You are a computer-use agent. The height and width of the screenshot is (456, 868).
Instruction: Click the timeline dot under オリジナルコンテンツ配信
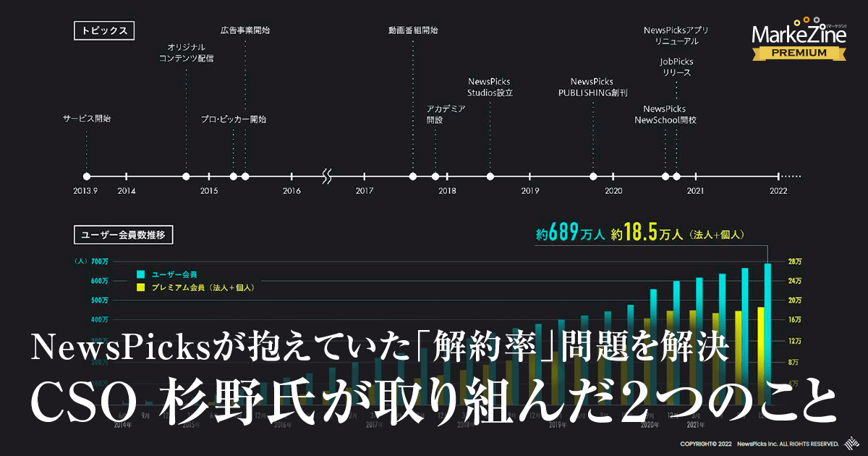click(186, 176)
